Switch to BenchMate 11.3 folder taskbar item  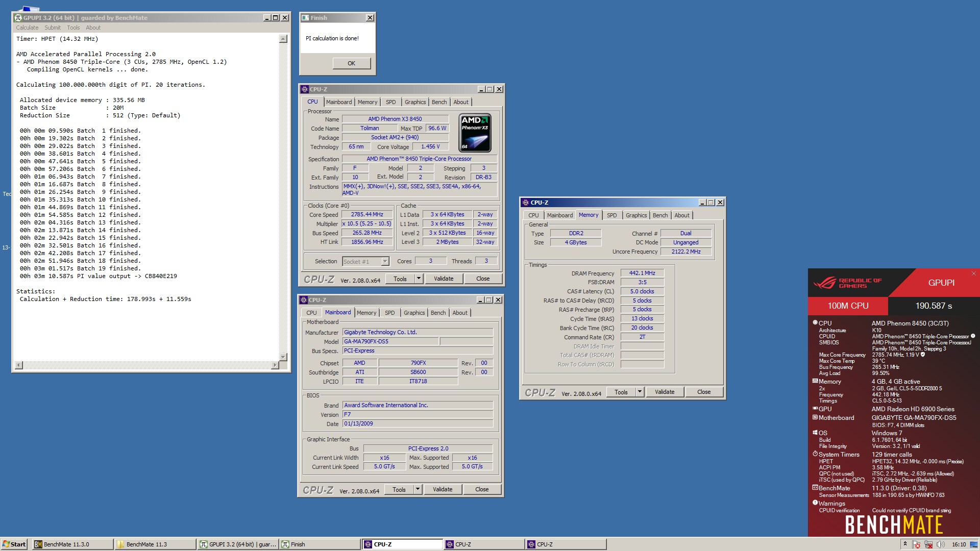[155, 544]
